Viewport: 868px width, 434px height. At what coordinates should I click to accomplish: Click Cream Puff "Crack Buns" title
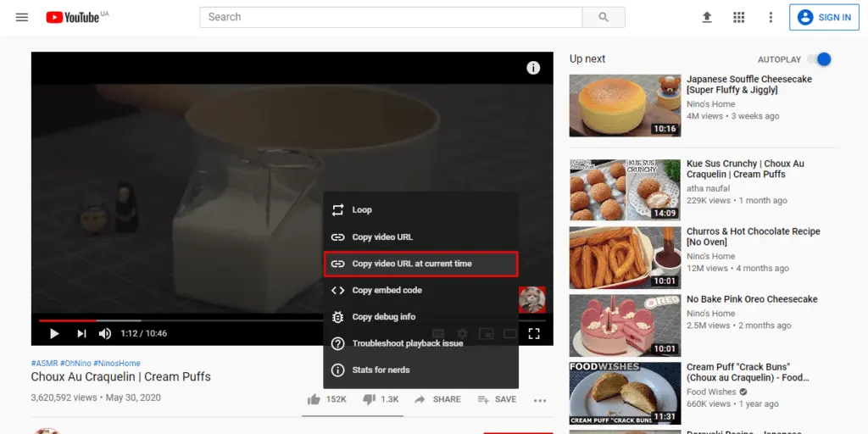[748, 372]
